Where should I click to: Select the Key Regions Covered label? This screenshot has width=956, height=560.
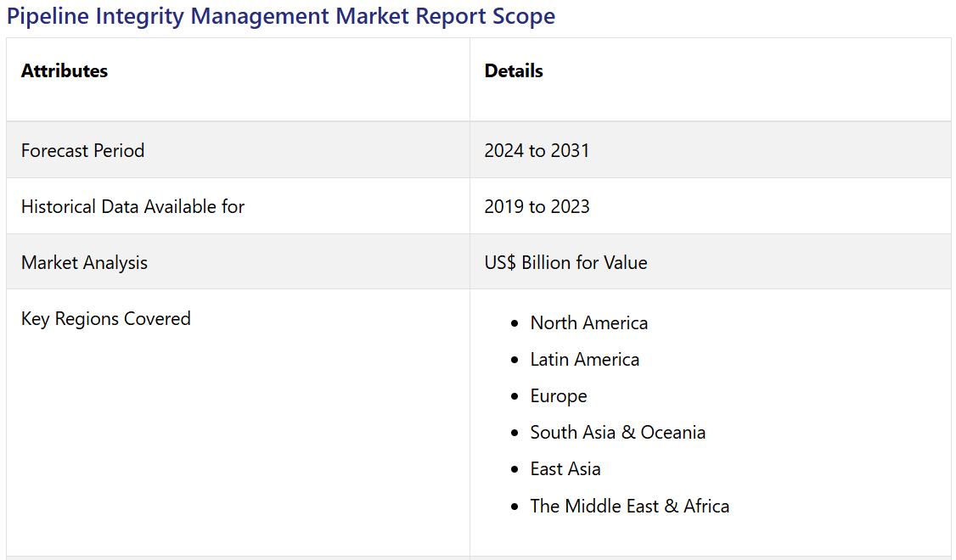[x=105, y=319]
